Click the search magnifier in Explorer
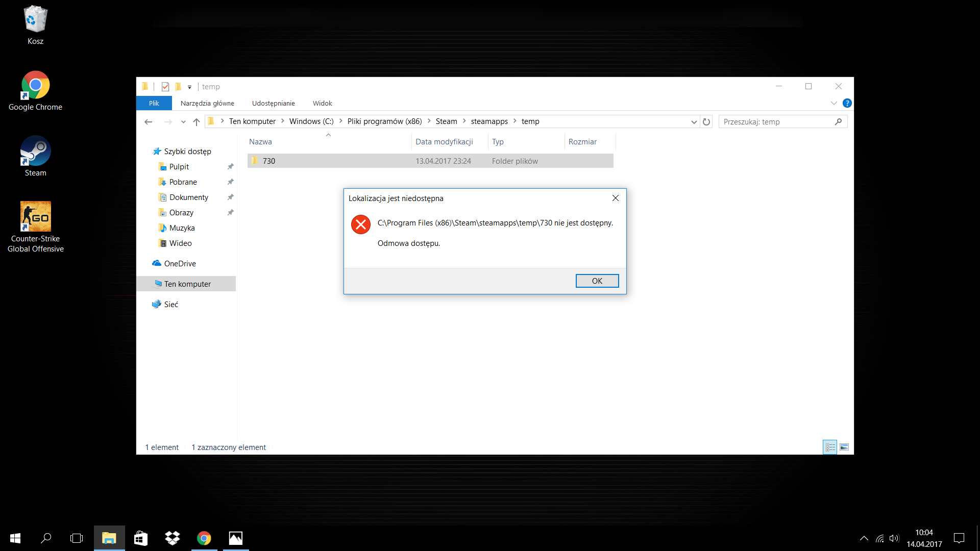This screenshot has height=551, width=980. (x=838, y=122)
